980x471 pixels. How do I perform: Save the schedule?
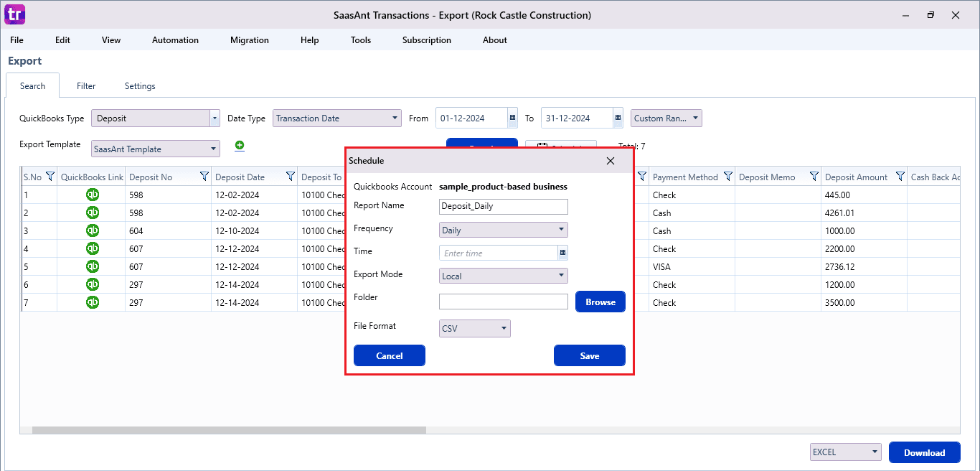(590, 355)
